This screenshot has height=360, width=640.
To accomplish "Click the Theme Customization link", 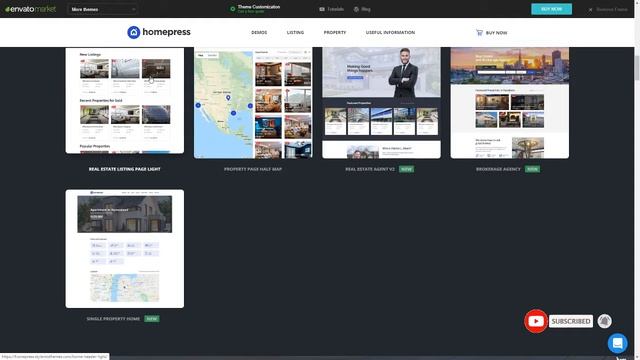I will pos(259,7).
